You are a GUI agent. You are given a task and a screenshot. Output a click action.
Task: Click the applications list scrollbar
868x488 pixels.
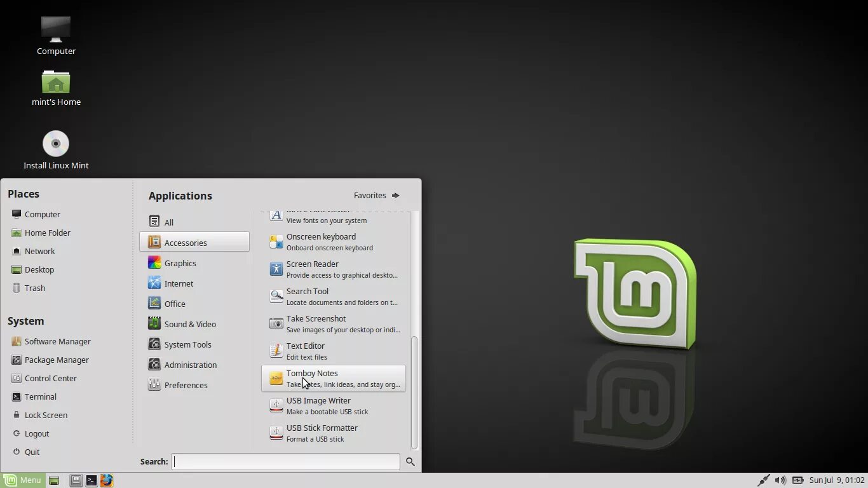tap(414, 393)
